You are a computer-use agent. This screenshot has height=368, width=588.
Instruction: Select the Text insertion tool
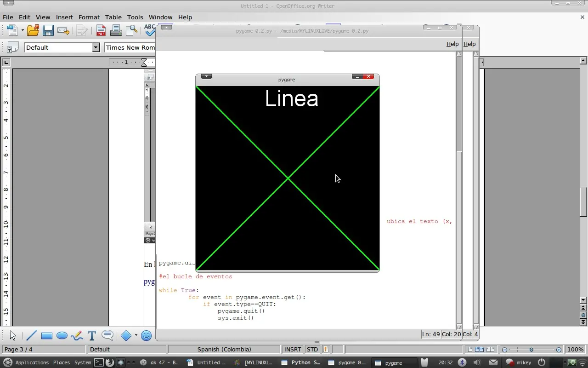click(91, 335)
